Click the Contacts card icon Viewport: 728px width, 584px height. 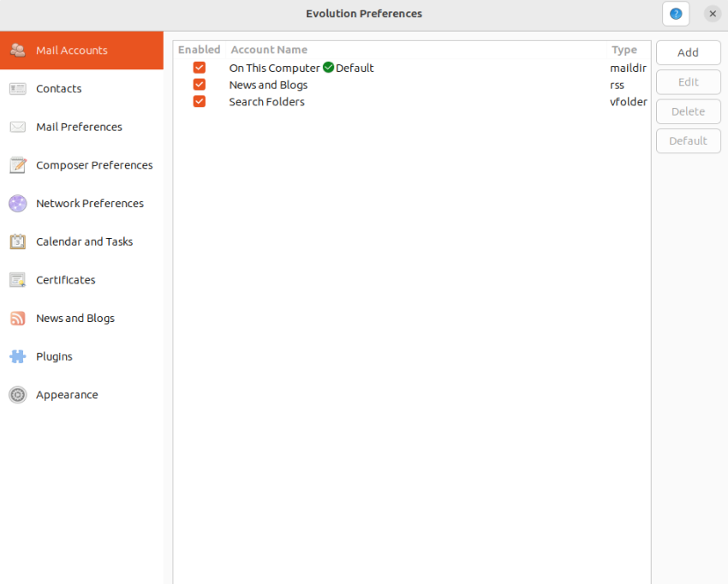[x=18, y=89]
